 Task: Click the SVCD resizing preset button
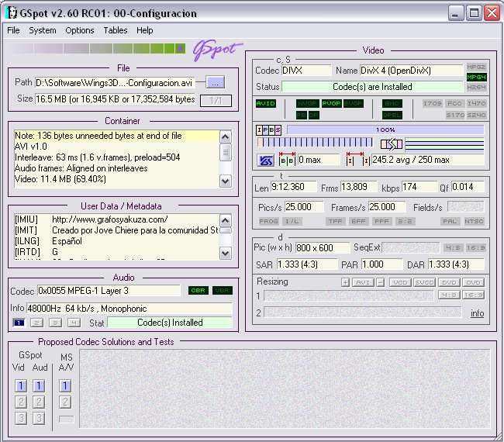click(424, 282)
